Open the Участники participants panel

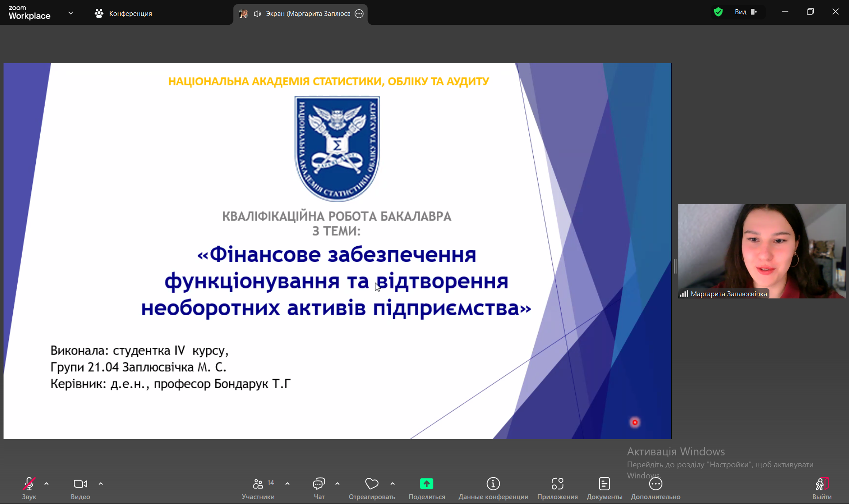coord(258,484)
